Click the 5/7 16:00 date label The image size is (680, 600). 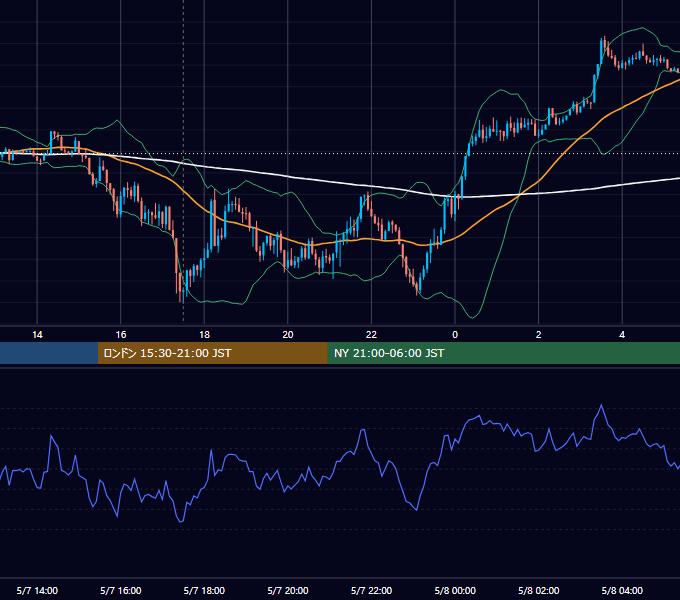(121, 591)
